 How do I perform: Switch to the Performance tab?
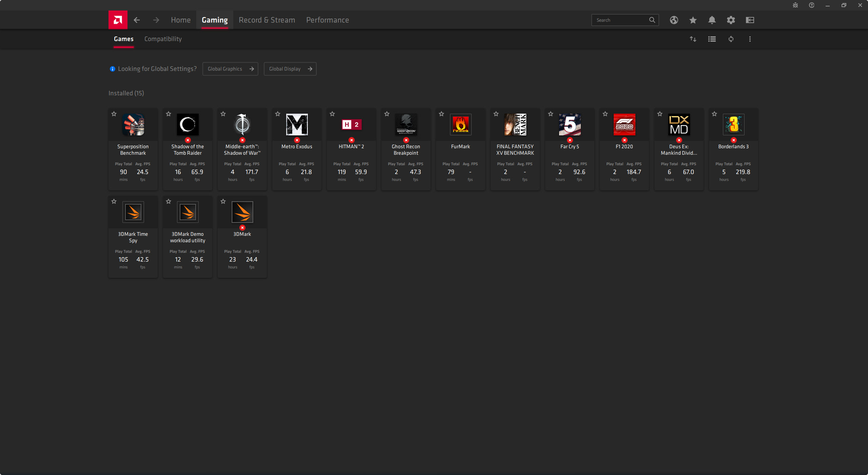328,20
